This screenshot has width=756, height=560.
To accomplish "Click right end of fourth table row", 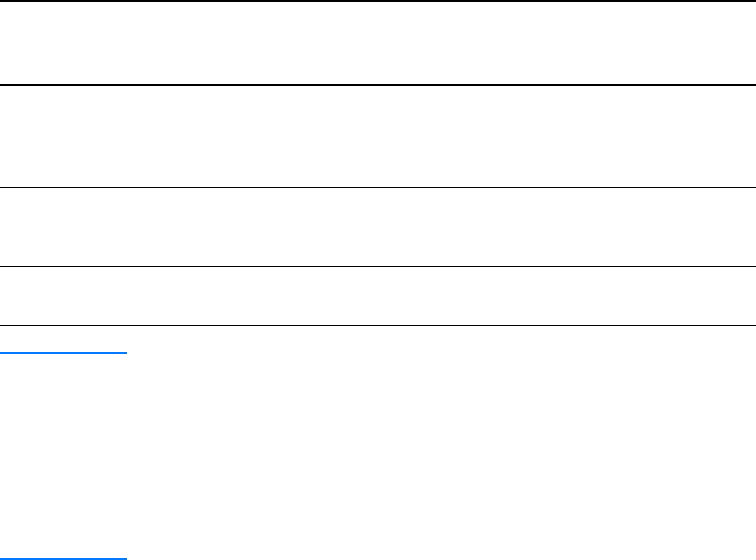I will 740,296.
